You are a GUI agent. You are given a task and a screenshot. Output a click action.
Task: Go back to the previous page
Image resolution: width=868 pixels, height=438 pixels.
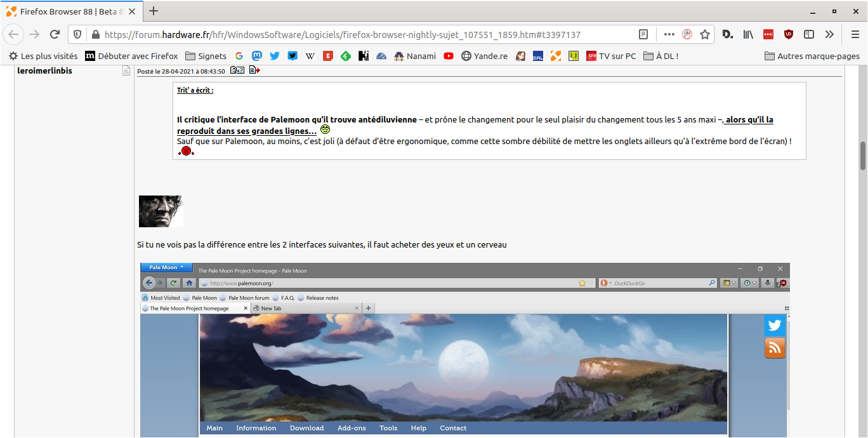coord(15,34)
